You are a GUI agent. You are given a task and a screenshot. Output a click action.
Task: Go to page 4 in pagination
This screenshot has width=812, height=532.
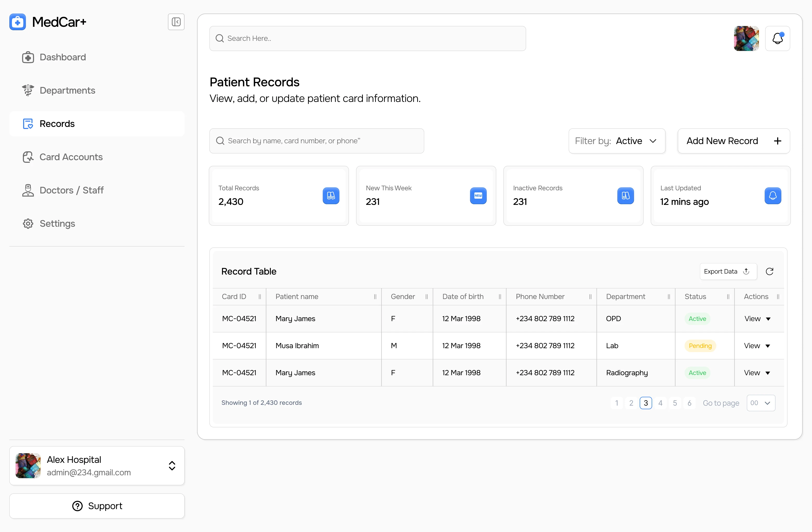click(x=660, y=403)
